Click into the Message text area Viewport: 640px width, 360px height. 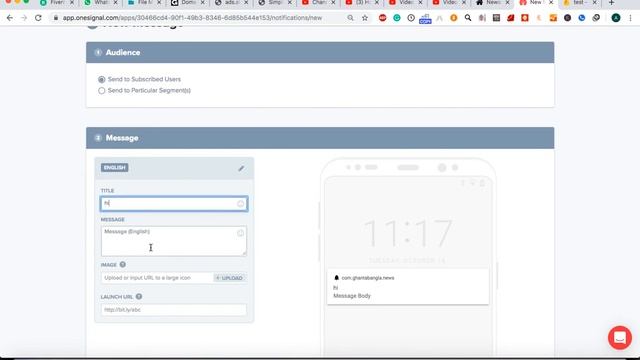174,241
